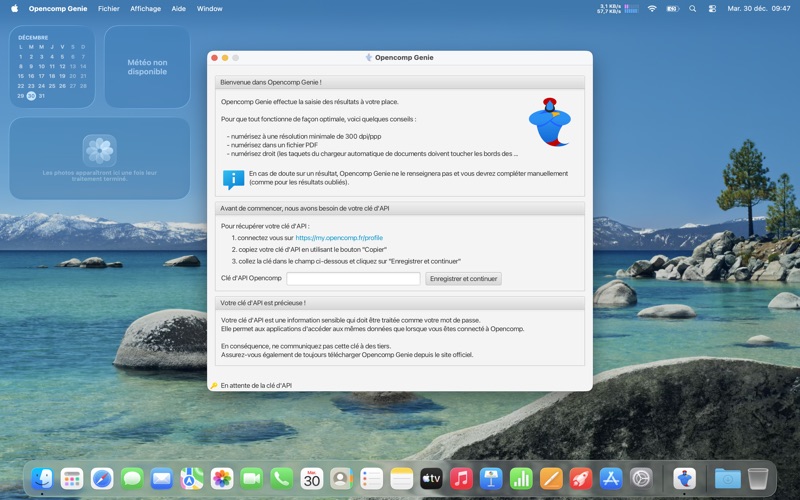Open the Phone app in the Dock
The width and height of the screenshot is (800, 500).
point(282,479)
